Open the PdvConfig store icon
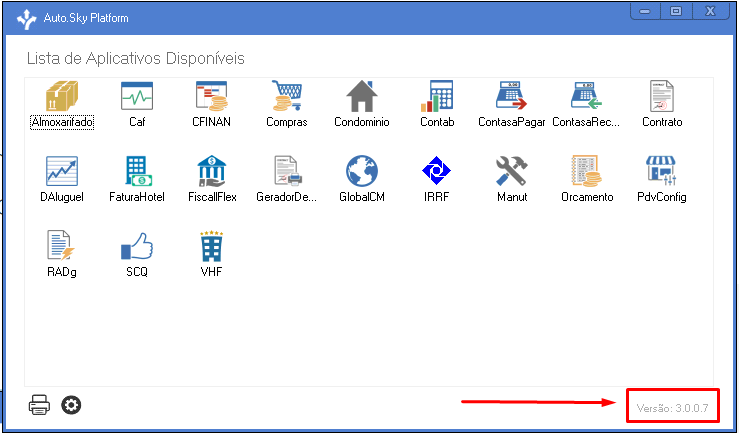739x433 pixels. (x=662, y=171)
